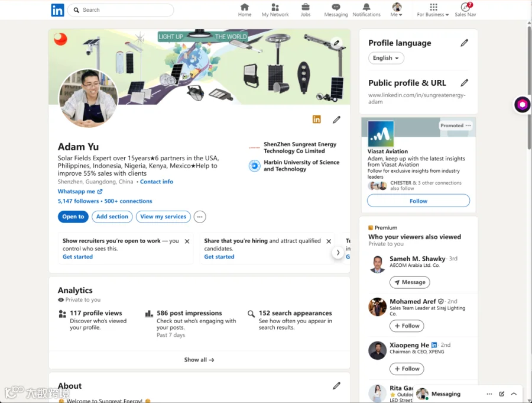Image resolution: width=532 pixels, height=403 pixels.
Task: Open the Me account dropdown
Action: [396, 10]
